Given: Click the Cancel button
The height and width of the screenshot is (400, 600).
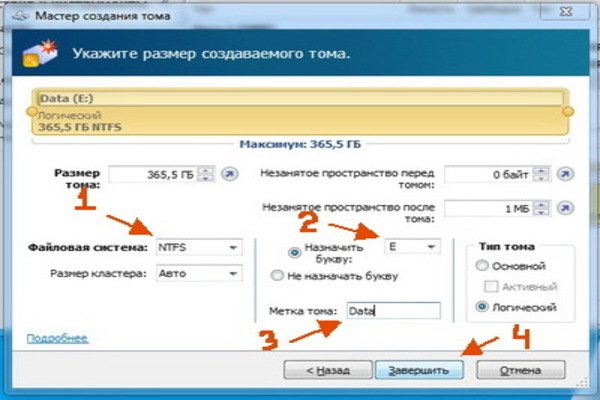Looking at the screenshot, I should click(x=520, y=370).
